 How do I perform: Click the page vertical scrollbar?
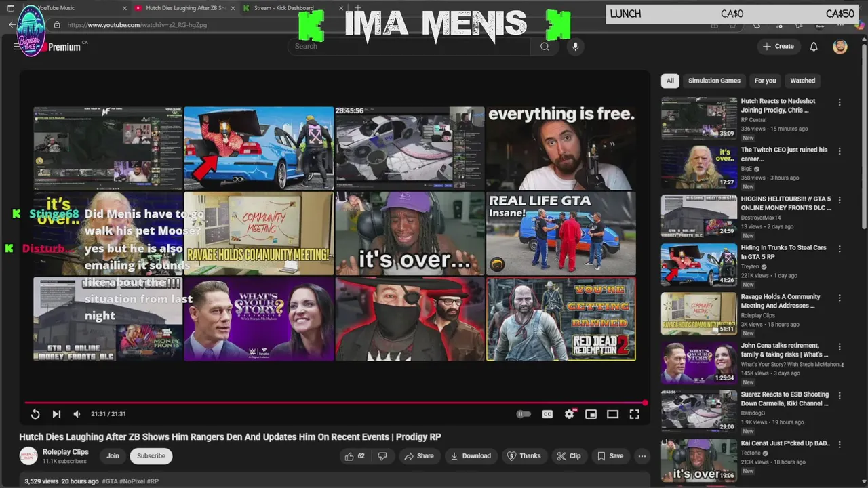[x=863, y=136]
